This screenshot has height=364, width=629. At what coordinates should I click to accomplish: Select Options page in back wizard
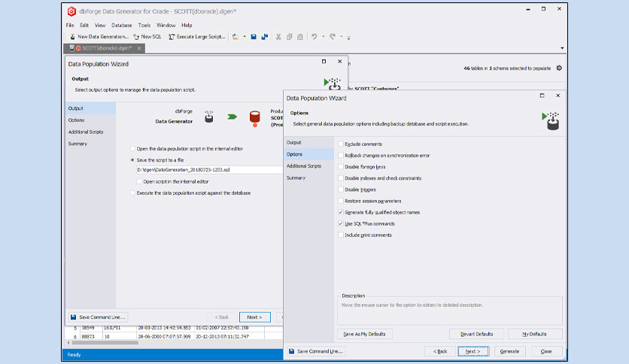pos(90,120)
